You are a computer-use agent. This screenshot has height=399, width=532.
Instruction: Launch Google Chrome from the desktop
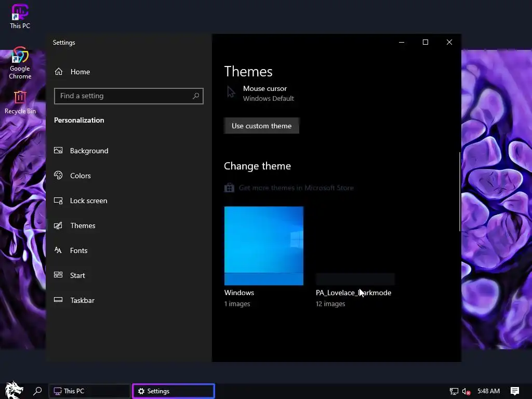click(x=20, y=63)
